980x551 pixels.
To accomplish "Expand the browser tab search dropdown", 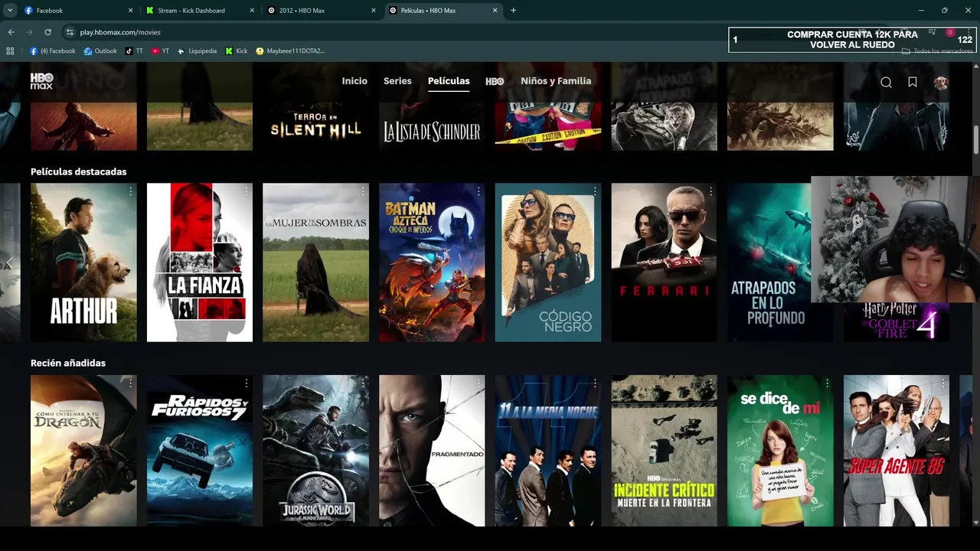I will [10, 11].
